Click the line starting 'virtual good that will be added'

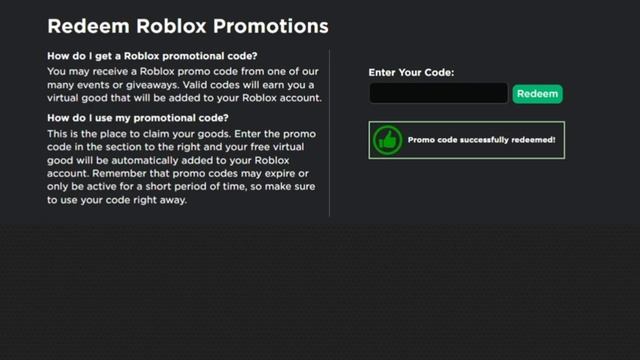(x=184, y=98)
